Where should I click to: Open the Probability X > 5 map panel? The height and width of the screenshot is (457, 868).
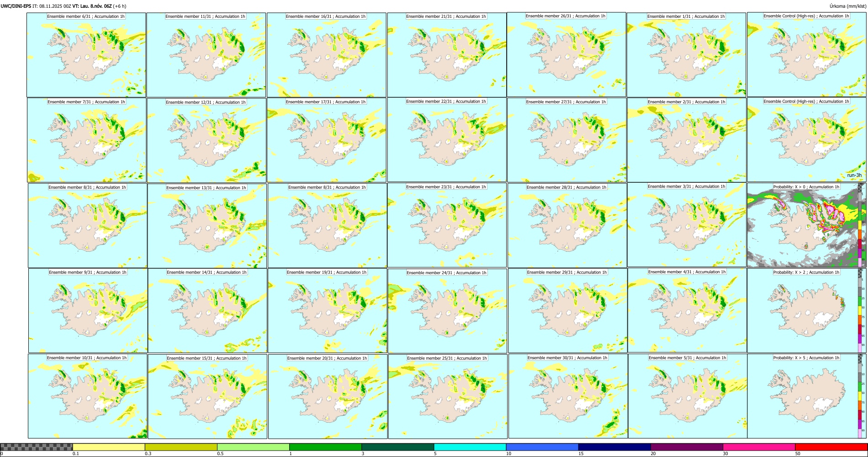click(806, 396)
